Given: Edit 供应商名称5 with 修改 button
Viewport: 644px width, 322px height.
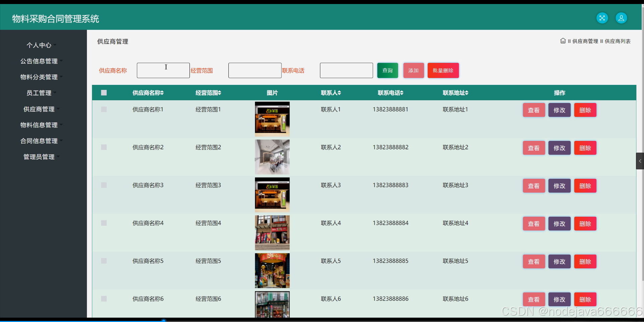Looking at the screenshot, I should (x=559, y=262).
